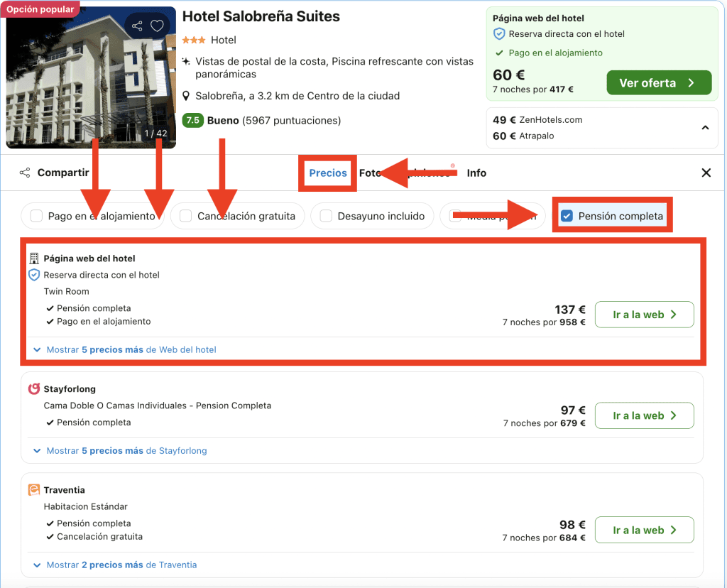Show 5 more Stayforlong prices
This screenshot has height=588, width=727.
[x=120, y=450]
